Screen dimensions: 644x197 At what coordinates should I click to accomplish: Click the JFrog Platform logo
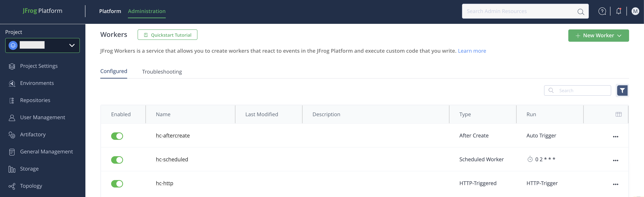(x=42, y=11)
